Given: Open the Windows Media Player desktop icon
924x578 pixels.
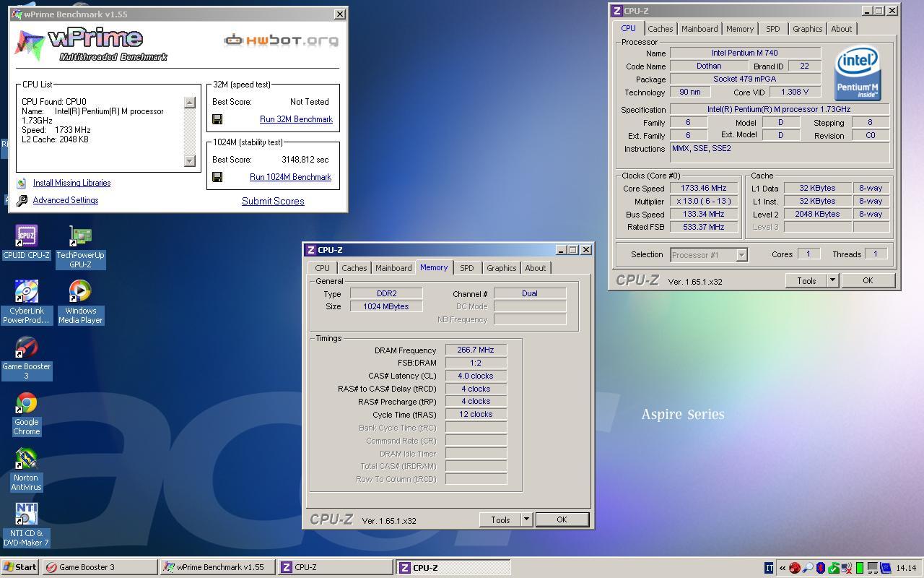Looking at the screenshot, I should [80, 302].
